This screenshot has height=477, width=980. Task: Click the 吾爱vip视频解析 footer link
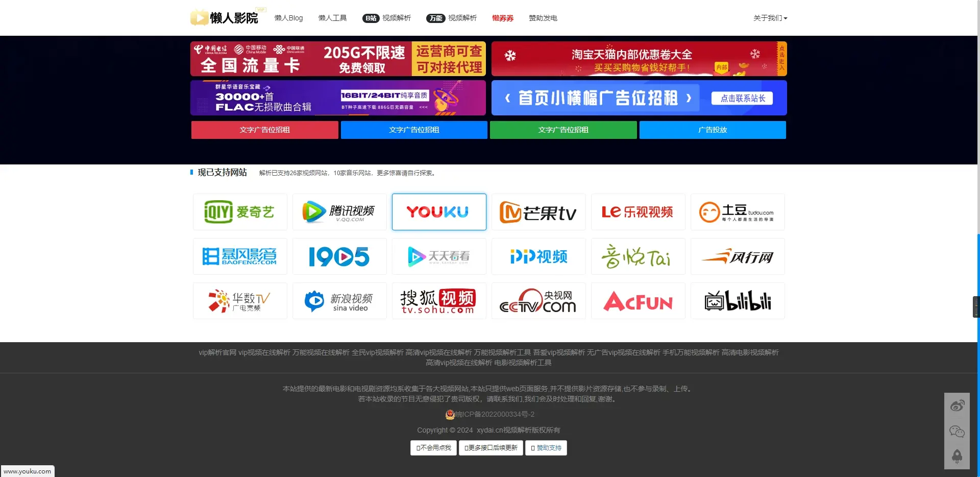coord(559,352)
